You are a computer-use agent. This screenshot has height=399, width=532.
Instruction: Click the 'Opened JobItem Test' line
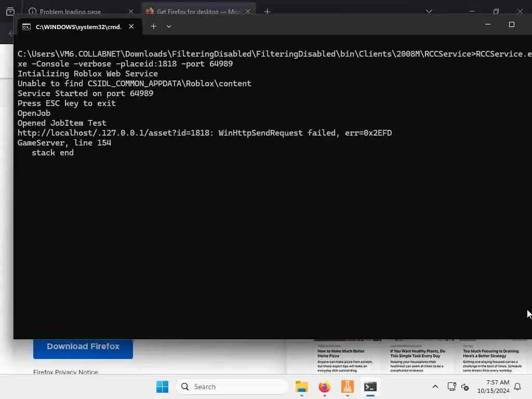tap(62, 123)
